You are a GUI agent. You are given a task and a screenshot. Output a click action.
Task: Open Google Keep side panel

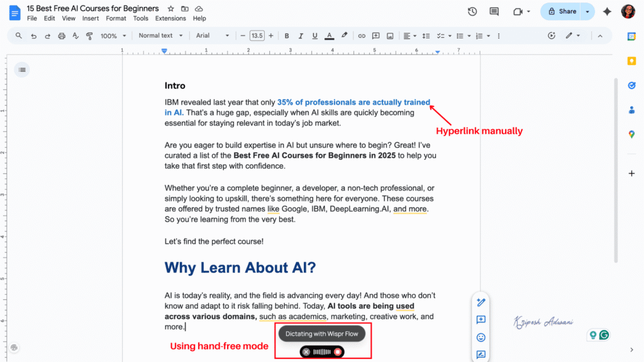tap(631, 61)
